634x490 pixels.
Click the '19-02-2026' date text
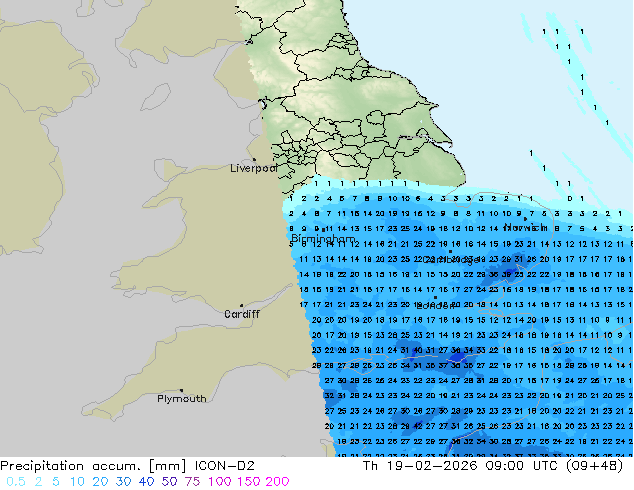[432, 466]
